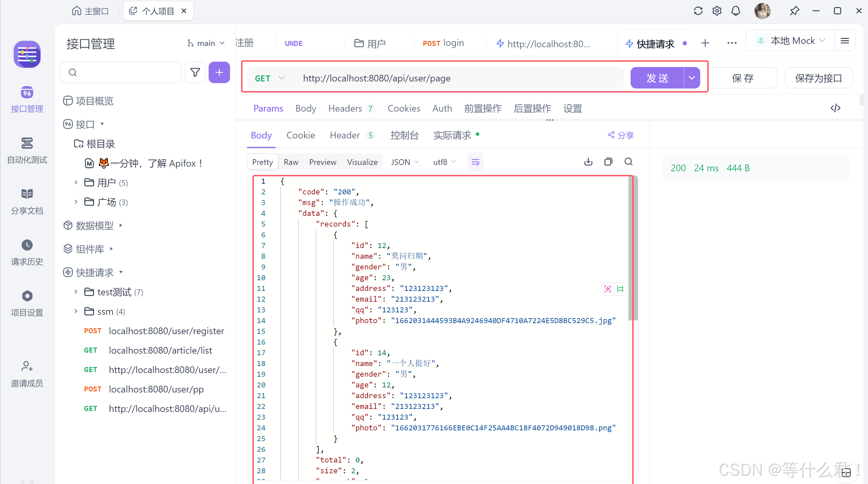
Task: Copy the response body content
Action: 608,162
